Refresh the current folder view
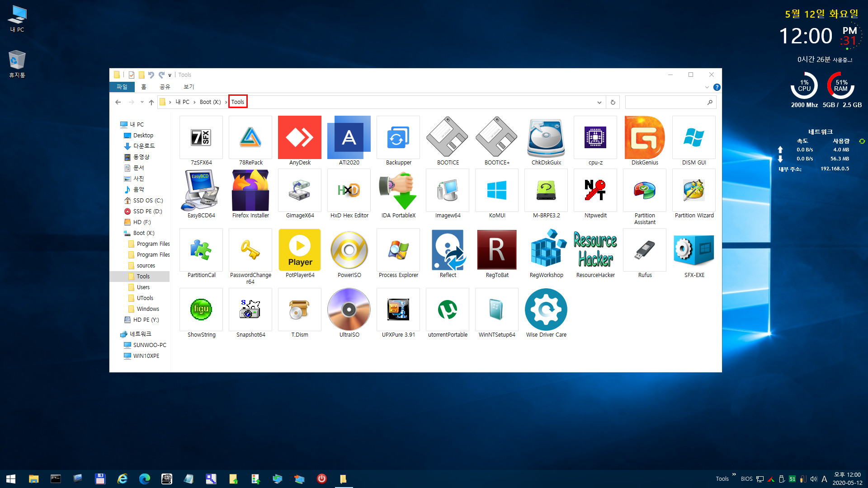The height and width of the screenshot is (488, 868). tap(613, 102)
